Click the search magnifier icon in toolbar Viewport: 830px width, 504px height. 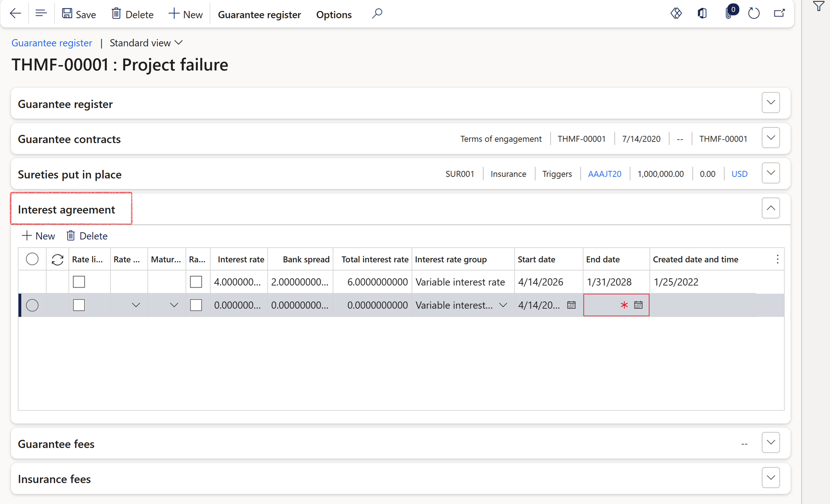pos(377,14)
